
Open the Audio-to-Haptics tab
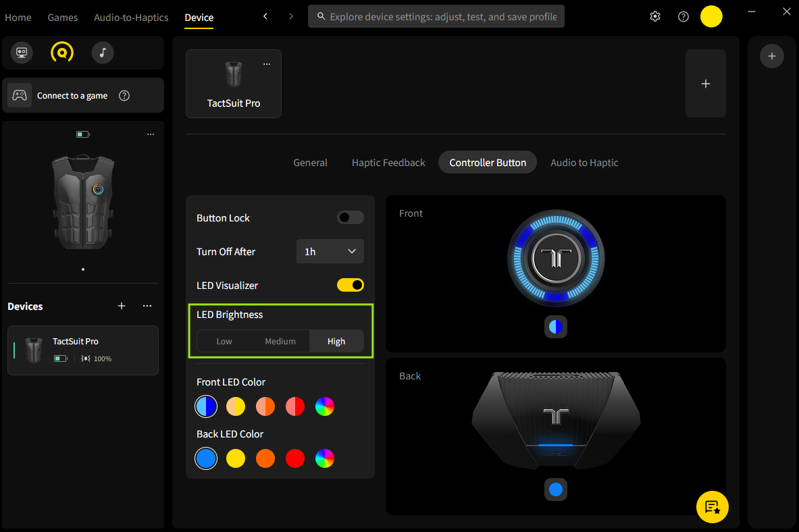coord(131,18)
